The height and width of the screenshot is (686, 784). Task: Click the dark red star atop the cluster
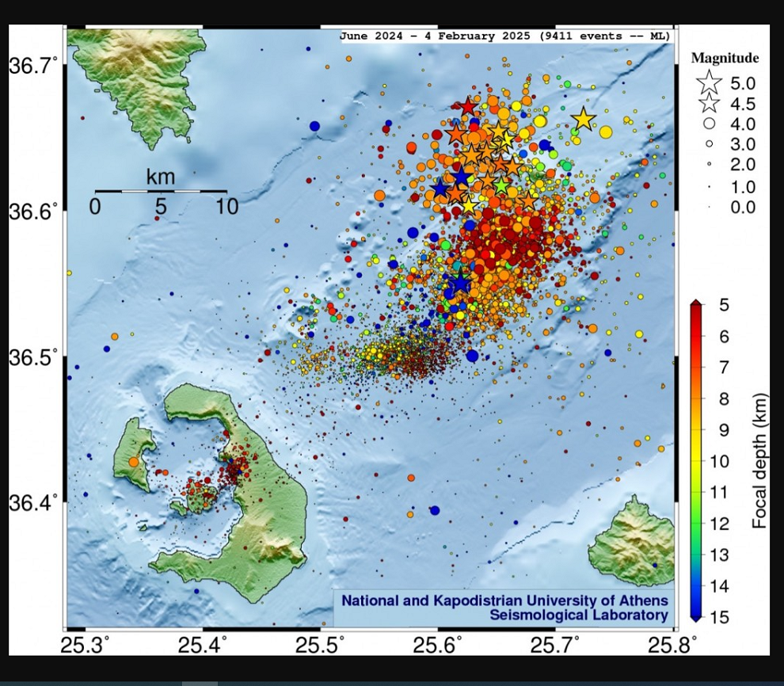click(467, 106)
